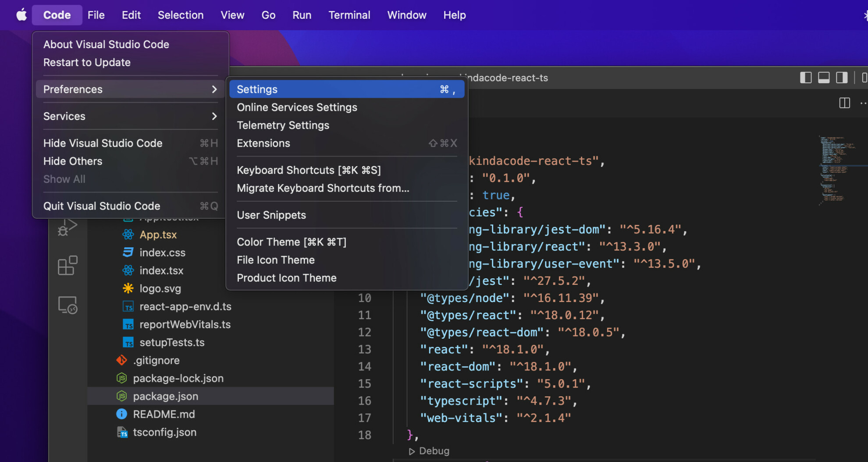Click the "web-vitals" key in editor
This screenshot has width=868, height=462.
(461, 418)
